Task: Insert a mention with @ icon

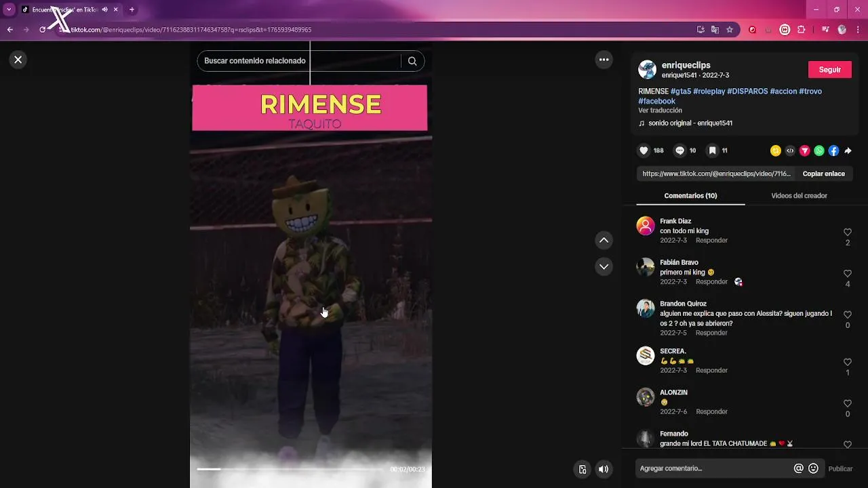Action: tap(799, 468)
